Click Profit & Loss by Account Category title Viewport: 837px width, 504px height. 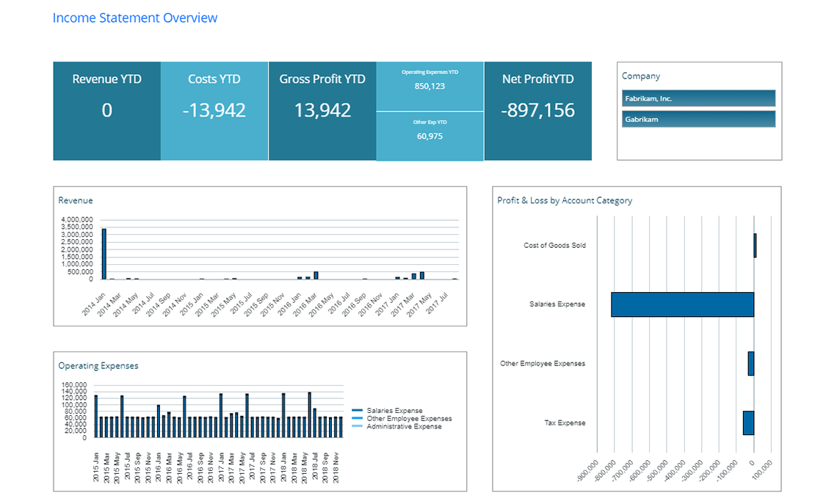[x=565, y=200]
